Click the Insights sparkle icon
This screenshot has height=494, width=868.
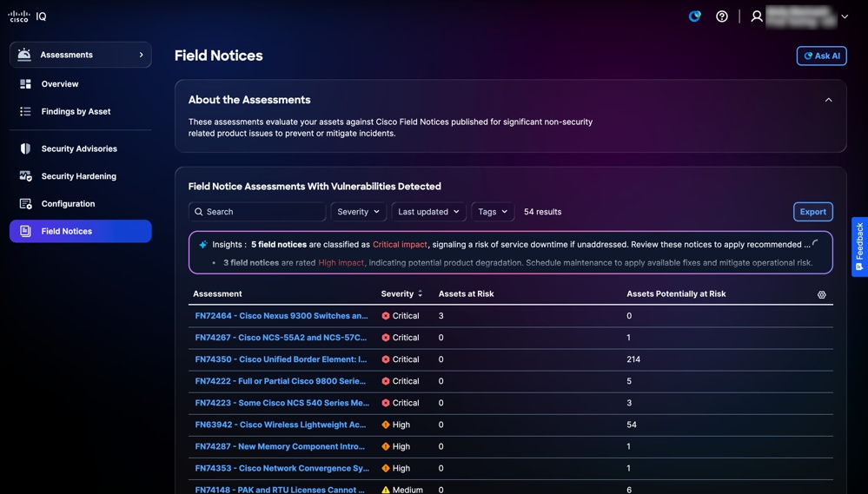coord(203,245)
